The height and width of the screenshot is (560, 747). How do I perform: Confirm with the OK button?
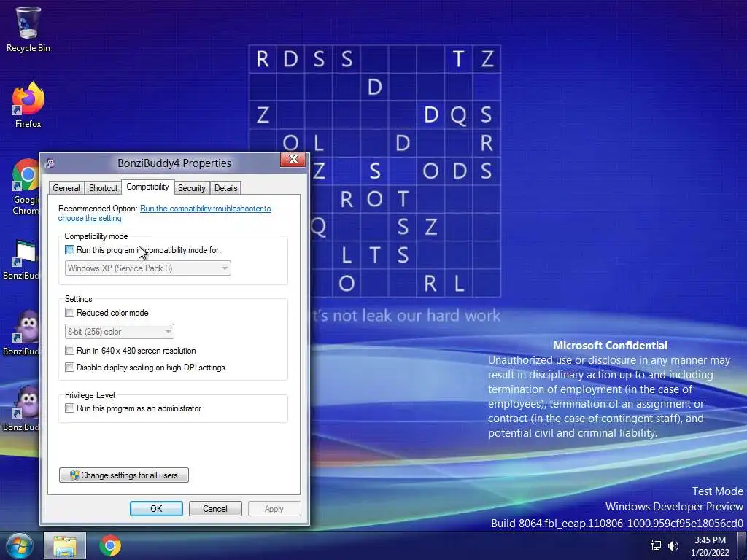(156, 508)
